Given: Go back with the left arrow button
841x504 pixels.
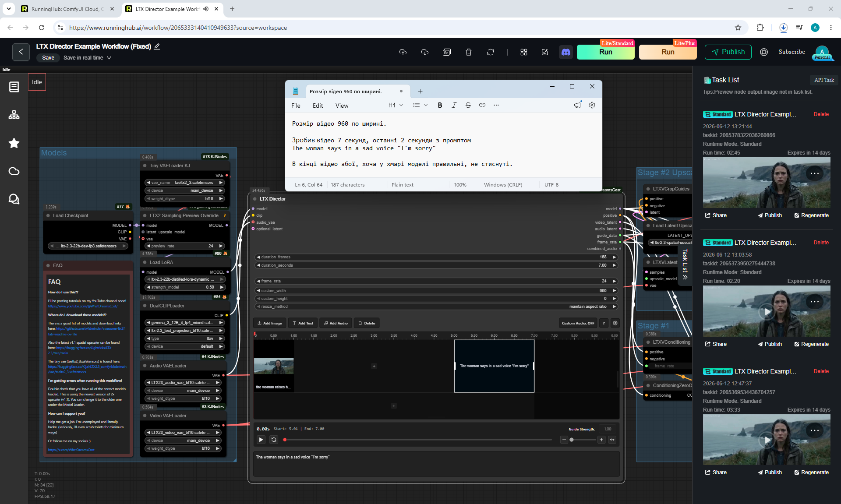Looking at the screenshot, I should point(21,52).
